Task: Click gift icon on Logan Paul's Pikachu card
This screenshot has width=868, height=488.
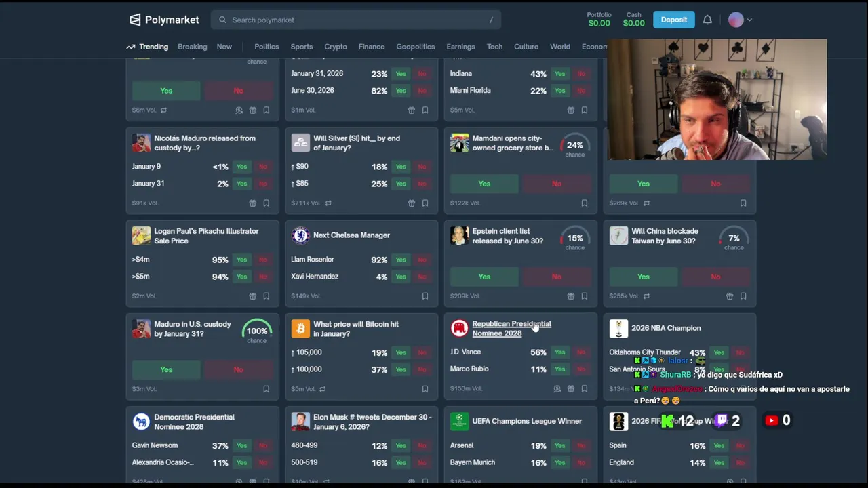Action: (253, 296)
